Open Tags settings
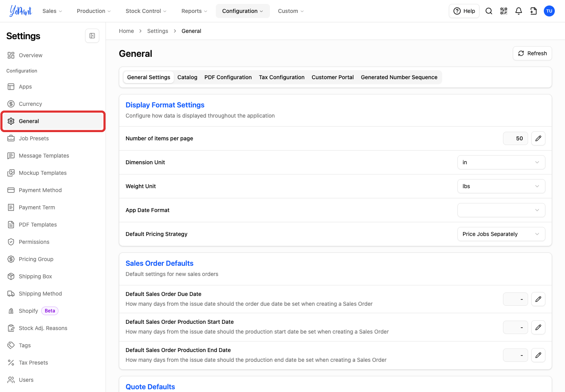Viewport: 565px width, 392px height. 53,345
